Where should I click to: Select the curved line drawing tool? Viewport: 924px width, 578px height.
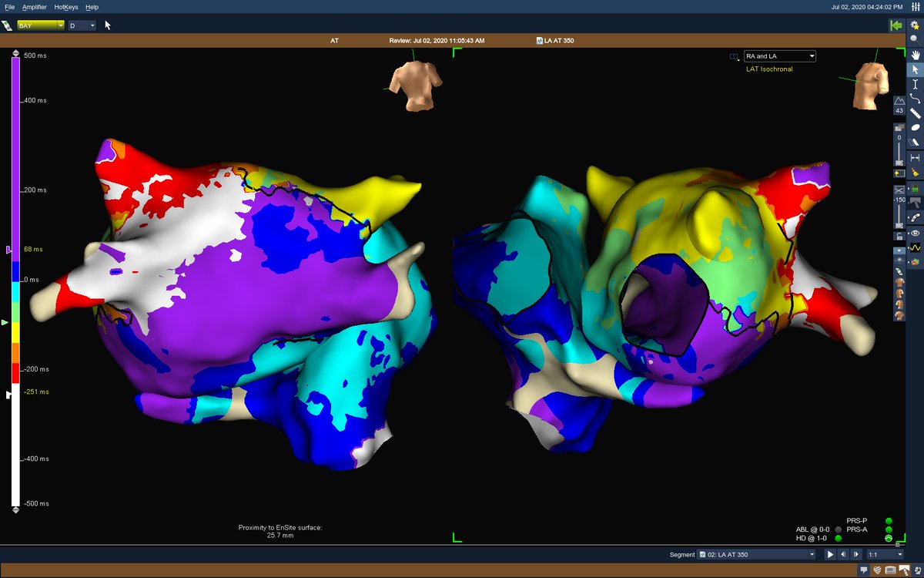915,98
